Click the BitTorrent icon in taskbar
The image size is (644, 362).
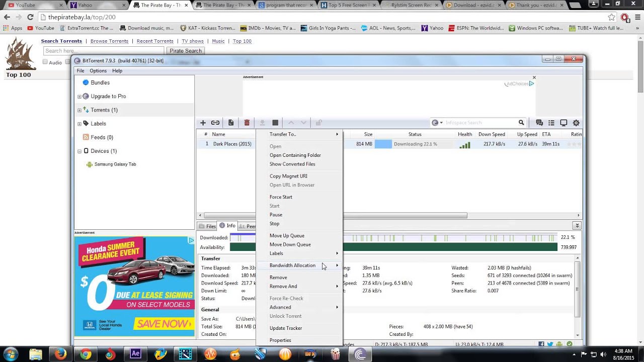coord(360,354)
